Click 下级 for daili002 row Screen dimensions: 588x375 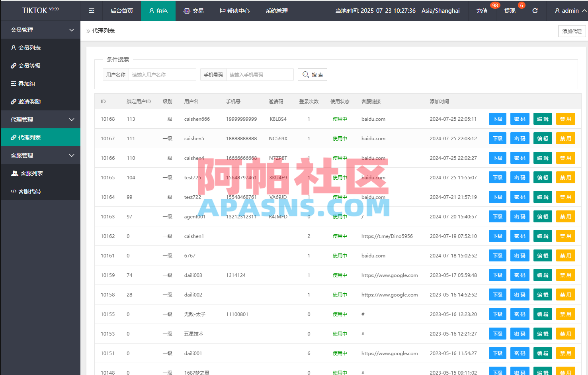click(498, 295)
